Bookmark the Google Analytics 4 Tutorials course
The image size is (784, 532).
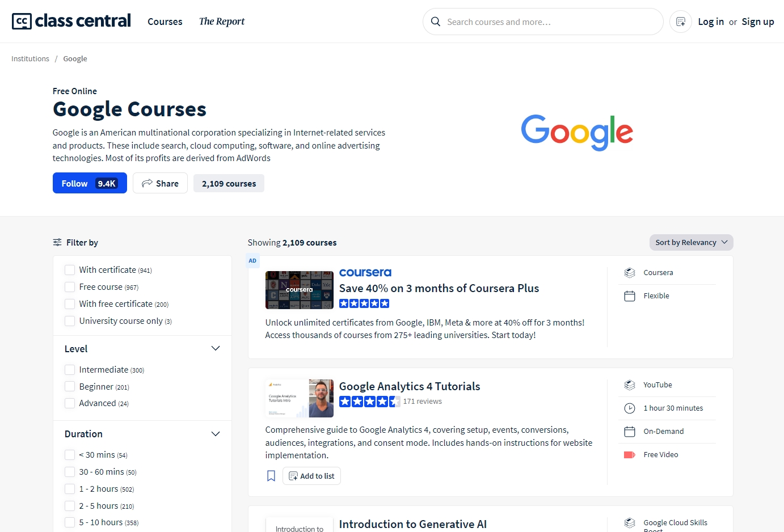pyautogui.click(x=271, y=476)
